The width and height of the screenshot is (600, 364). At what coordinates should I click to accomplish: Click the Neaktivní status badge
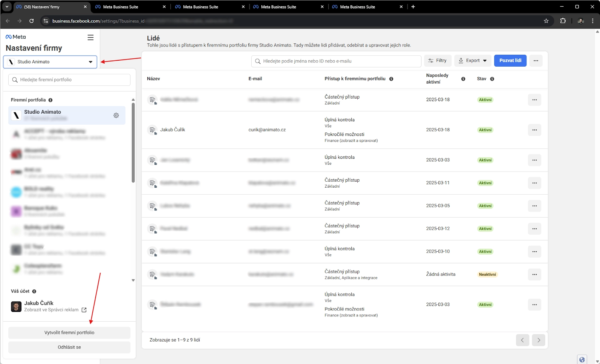487,274
